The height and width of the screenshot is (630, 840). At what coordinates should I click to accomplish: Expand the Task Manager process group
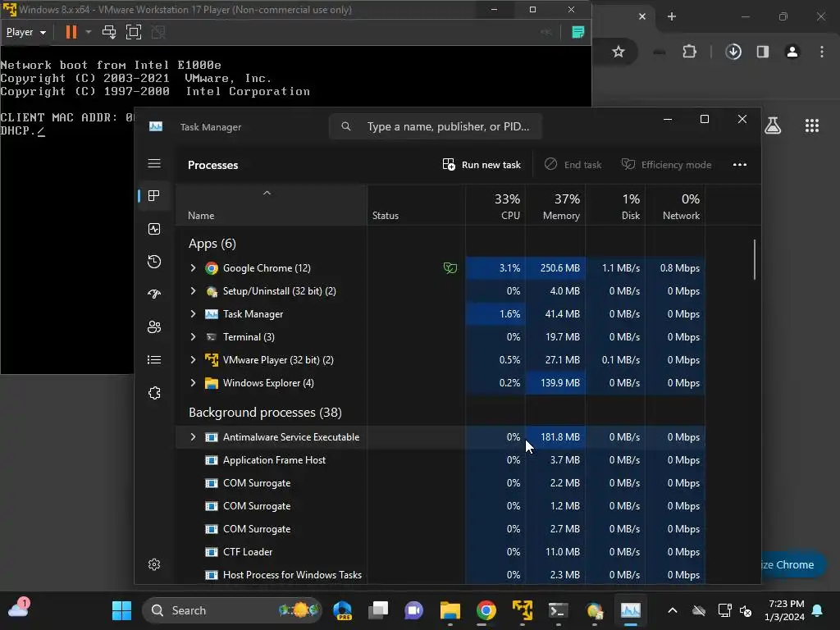[193, 314]
